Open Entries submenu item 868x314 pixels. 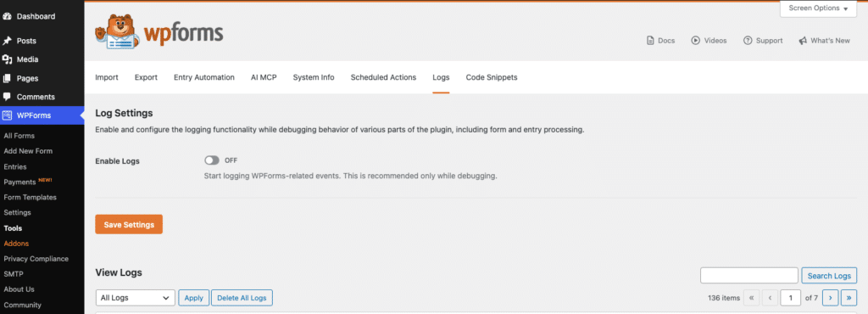point(15,166)
